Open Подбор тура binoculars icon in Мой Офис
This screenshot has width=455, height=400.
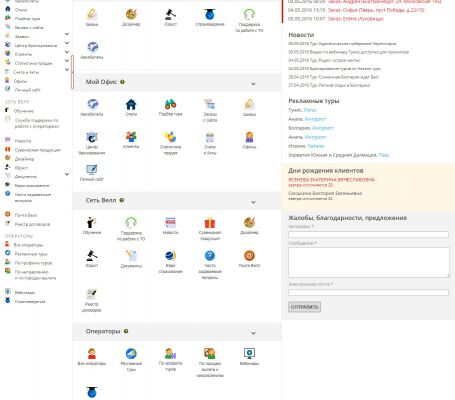(x=170, y=104)
